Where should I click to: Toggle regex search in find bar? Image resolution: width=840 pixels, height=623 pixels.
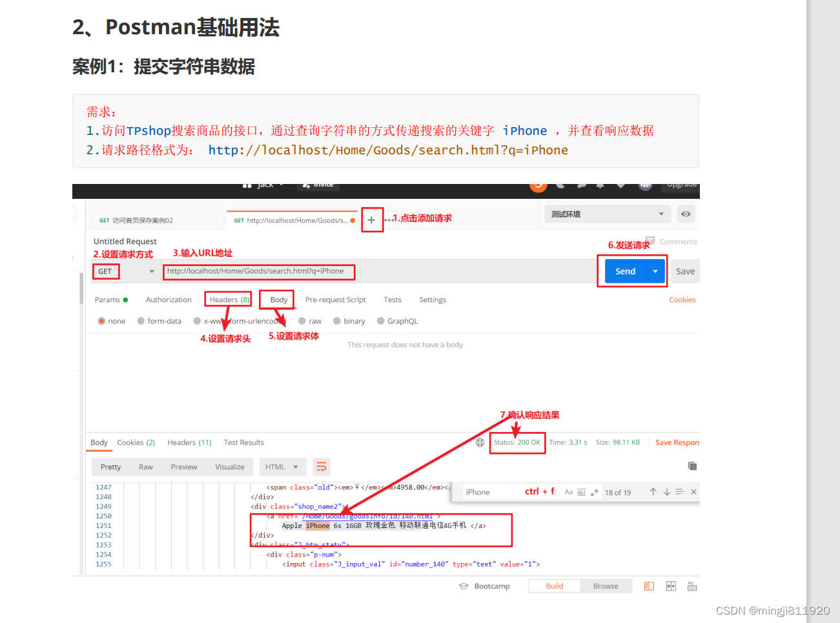[x=595, y=492]
